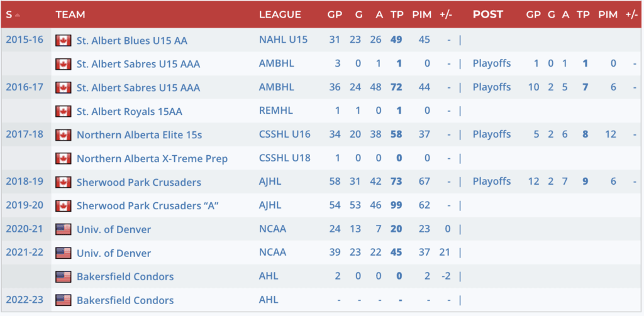The height and width of the screenshot is (316, 644).
Task: Click Canada flag beside St. Albert Blues
Action: click(63, 40)
